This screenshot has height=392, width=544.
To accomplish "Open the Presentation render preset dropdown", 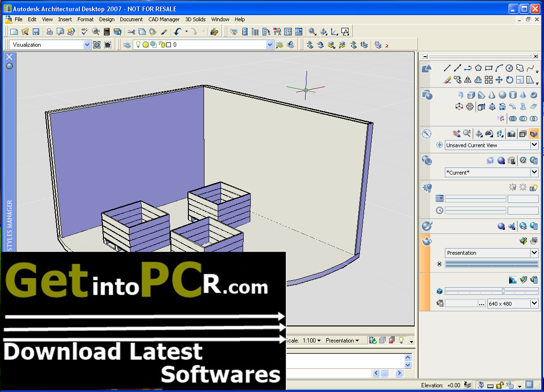I will pos(534,253).
